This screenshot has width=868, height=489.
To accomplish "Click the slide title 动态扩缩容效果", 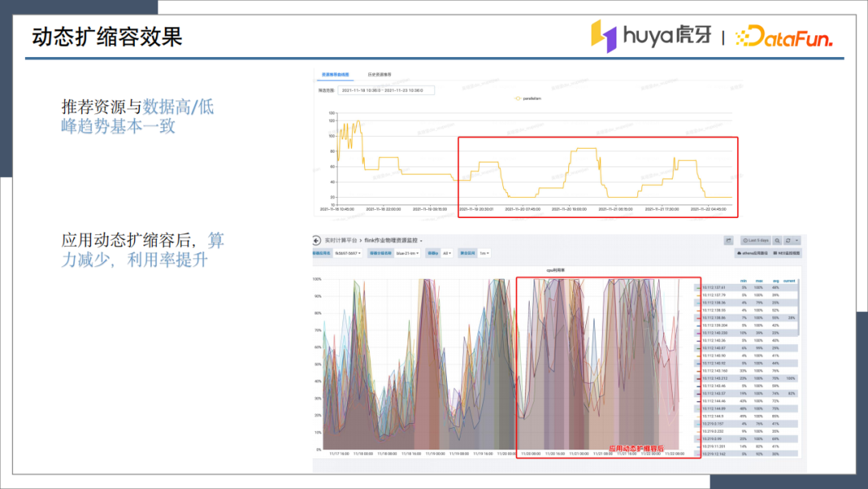I will 107,36.
